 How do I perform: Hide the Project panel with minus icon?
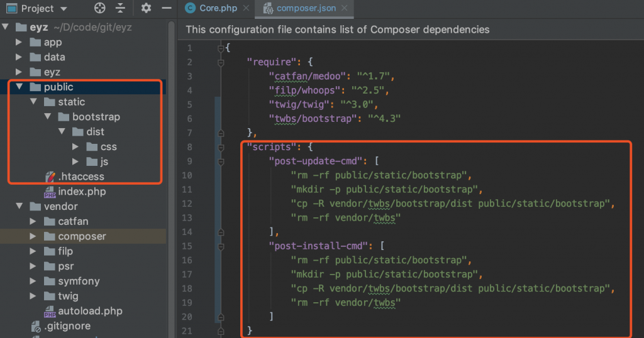click(x=166, y=8)
